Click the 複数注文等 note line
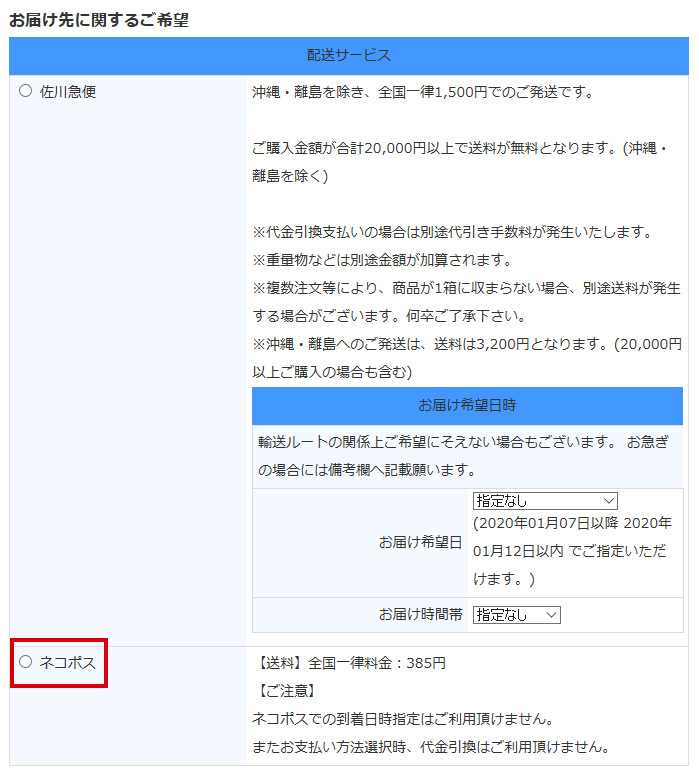This screenshot has width=699, height=773. pyautogui.click(x=466, y=302)
